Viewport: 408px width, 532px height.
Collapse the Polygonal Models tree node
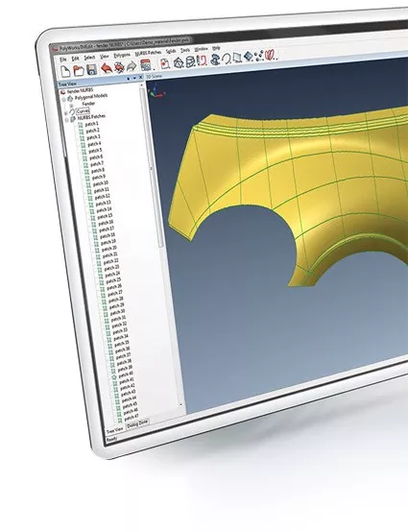63,100
